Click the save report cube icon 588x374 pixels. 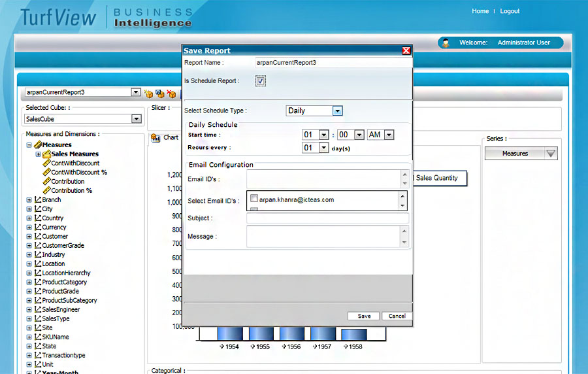click(x=160, y=93)
